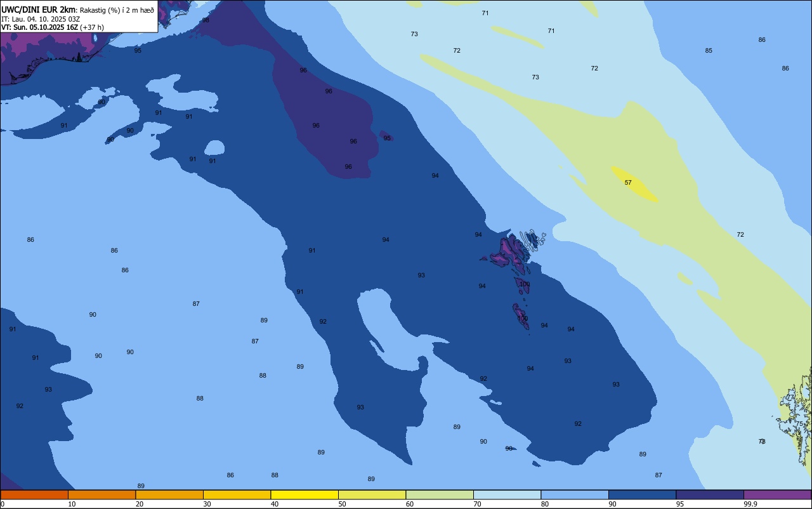Click the '20' tick label on color scale
The image size is (812, 509).
[140, 504]
